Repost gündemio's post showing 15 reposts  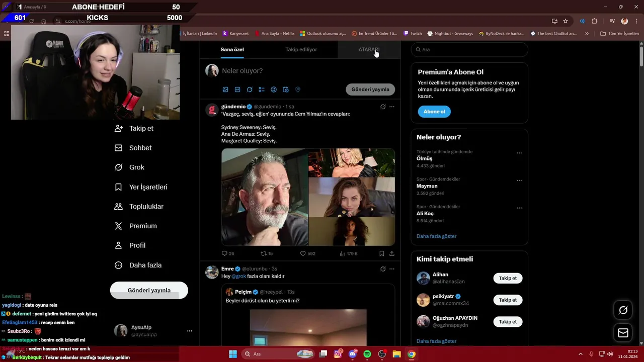[267, 253]
